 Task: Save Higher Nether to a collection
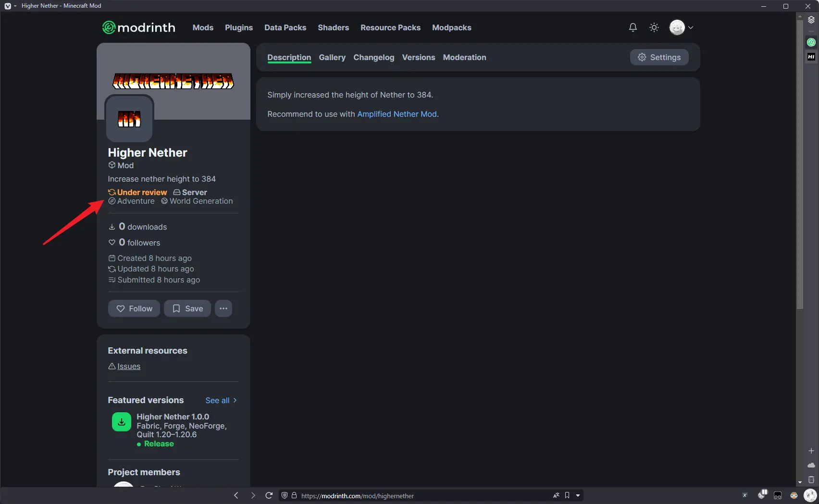click(187, 308)
